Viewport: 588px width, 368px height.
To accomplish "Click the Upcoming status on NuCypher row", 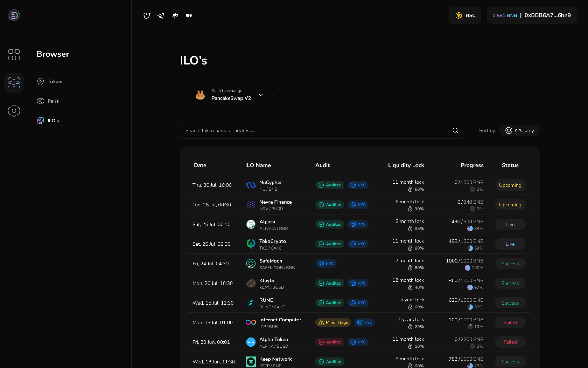I will (x=510, y=185).
